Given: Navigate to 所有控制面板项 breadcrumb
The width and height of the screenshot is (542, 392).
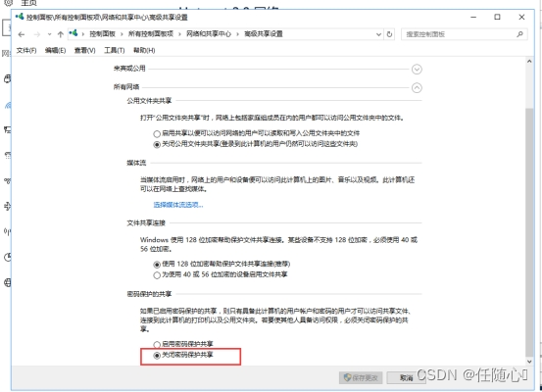Looking at the screenshot, I should 151,34.
